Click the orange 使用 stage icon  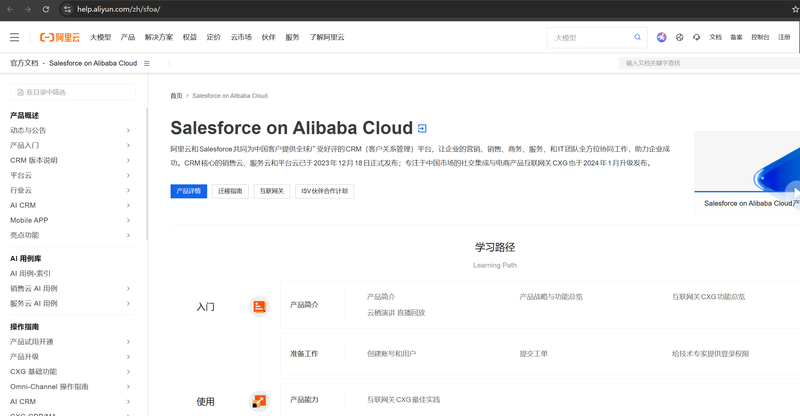pyautogui.click(x=259, y=401)
